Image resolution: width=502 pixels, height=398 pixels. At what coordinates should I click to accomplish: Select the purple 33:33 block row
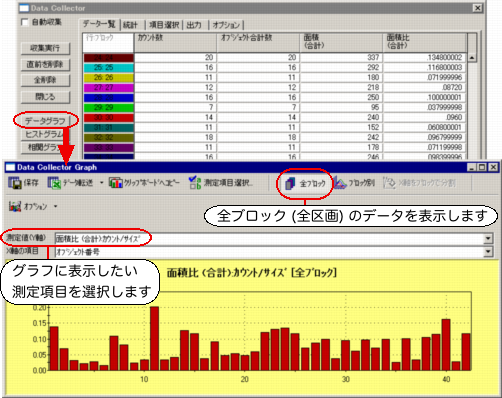tap(108, 147)
